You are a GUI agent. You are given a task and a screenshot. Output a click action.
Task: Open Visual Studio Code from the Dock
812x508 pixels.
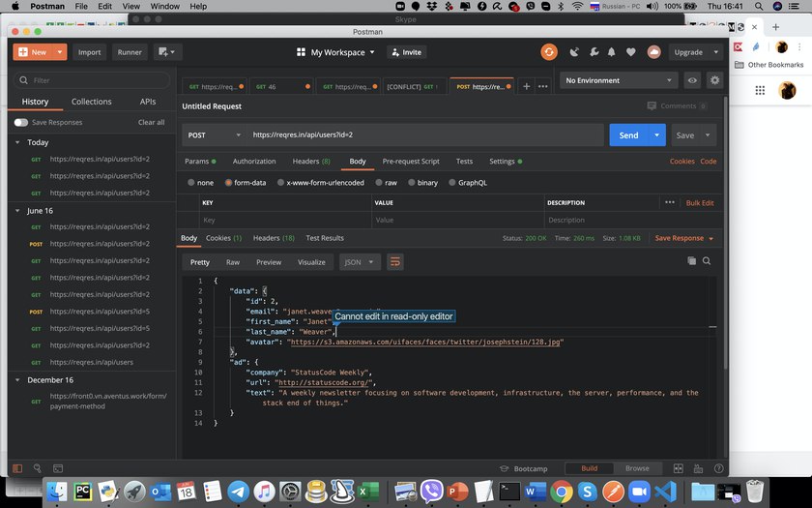coord(665,492)
